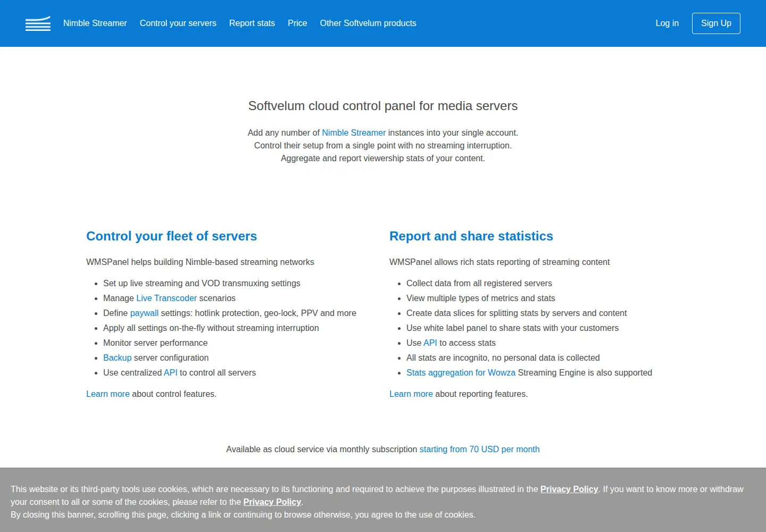This screenshot has height=532, width=766.
Task: Open Other Softvelum products menu item
Action: (368, 23)
